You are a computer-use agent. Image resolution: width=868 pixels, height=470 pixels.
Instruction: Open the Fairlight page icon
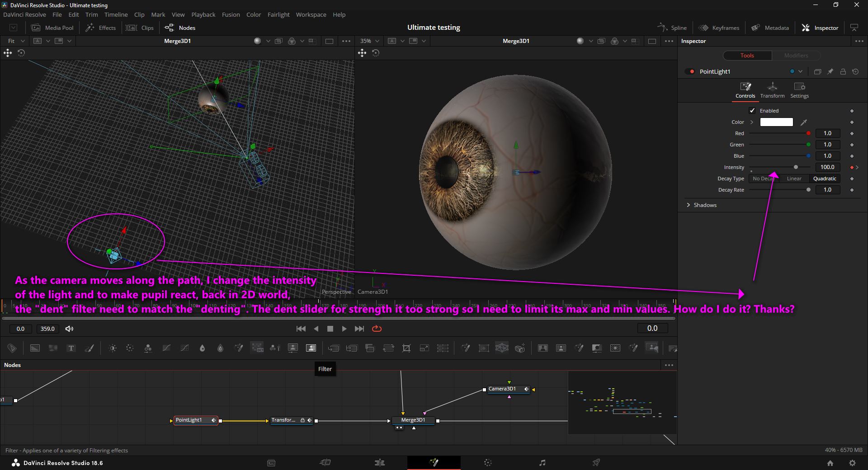[x=542, y=462]
